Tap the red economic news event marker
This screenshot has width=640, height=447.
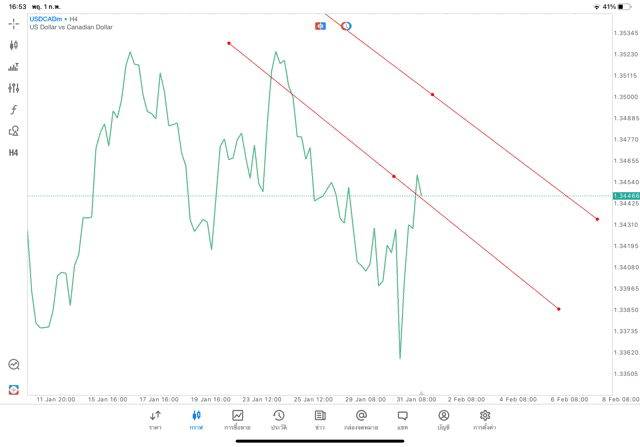tap(320, 25)
